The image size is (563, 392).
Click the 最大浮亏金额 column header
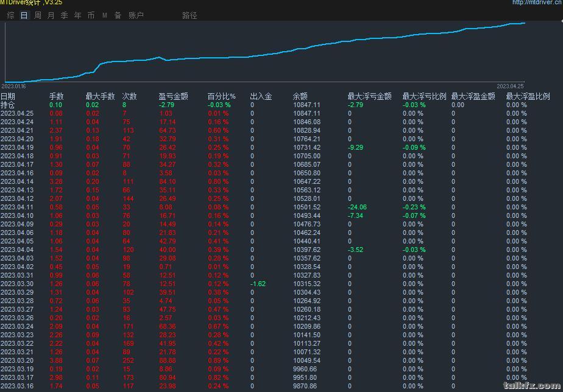click(x=369, y=96)
